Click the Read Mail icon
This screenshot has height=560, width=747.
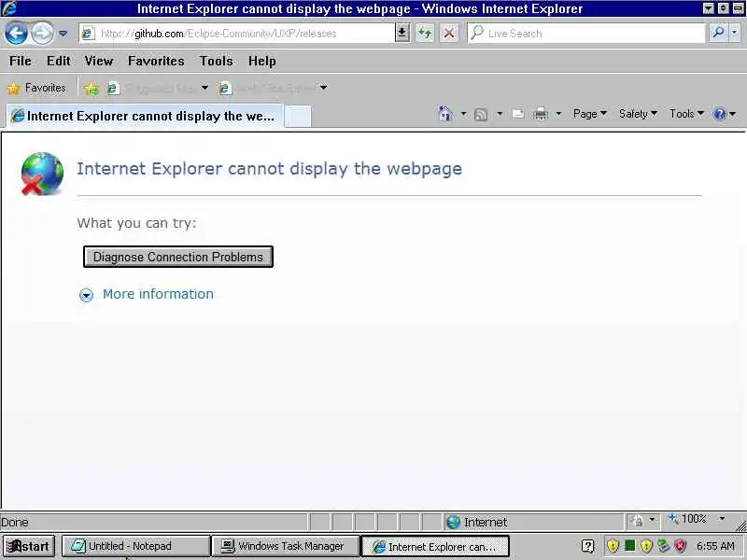tap(518, 114)
